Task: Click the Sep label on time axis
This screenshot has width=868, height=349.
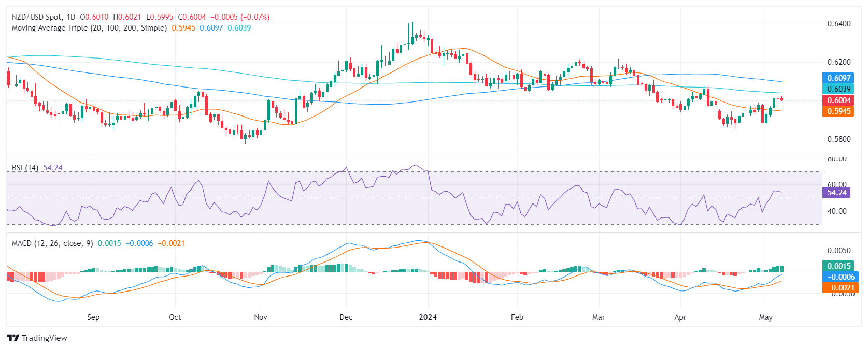Action: [x=93, y=317]
